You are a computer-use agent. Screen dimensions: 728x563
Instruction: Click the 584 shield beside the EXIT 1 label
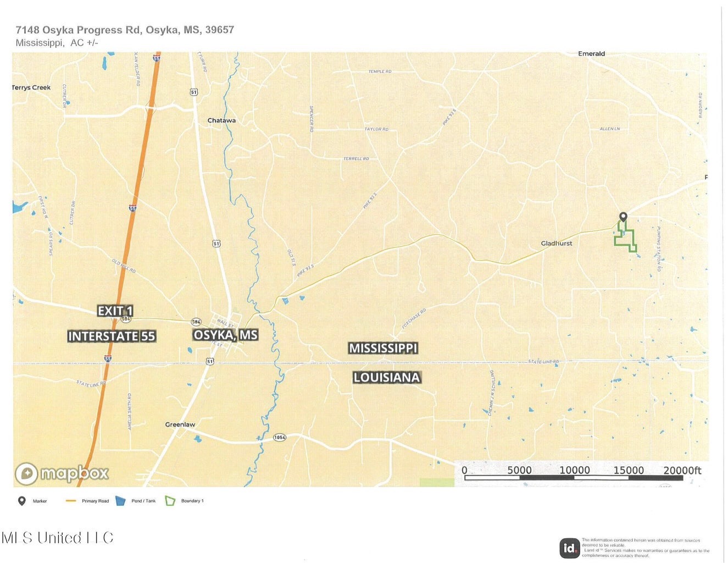tap(126, 319)
